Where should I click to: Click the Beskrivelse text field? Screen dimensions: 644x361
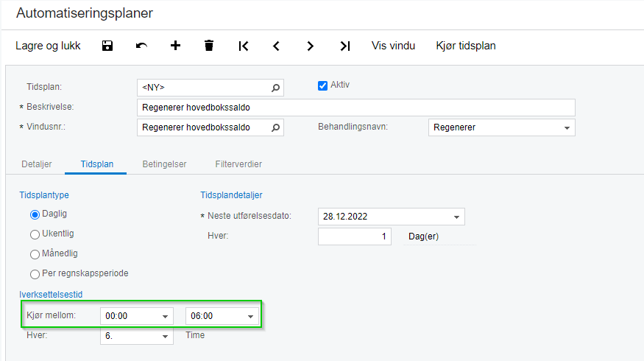pyautogui.click(x=356, y=108)
